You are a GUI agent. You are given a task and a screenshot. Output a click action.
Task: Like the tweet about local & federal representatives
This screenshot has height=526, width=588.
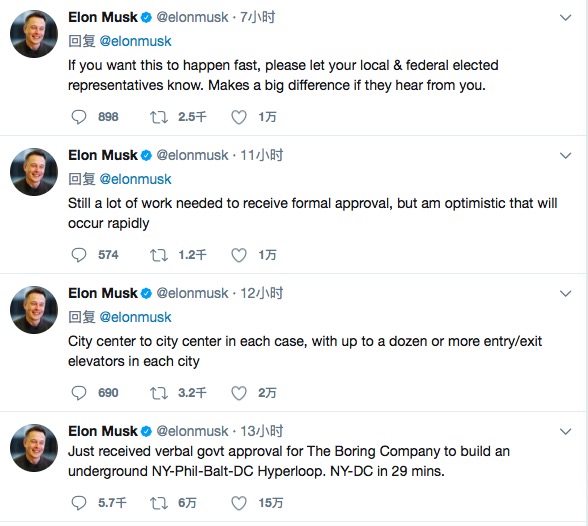238,117
